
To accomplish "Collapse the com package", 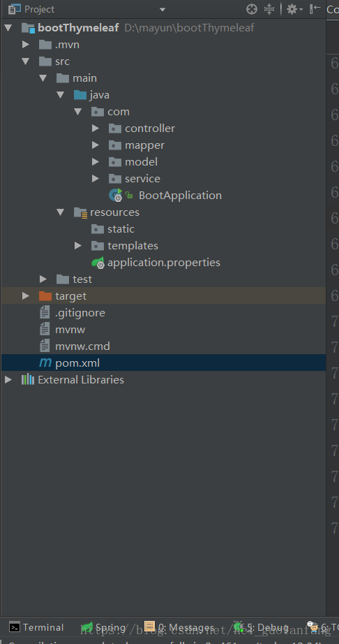I will (x=78, y=112).
